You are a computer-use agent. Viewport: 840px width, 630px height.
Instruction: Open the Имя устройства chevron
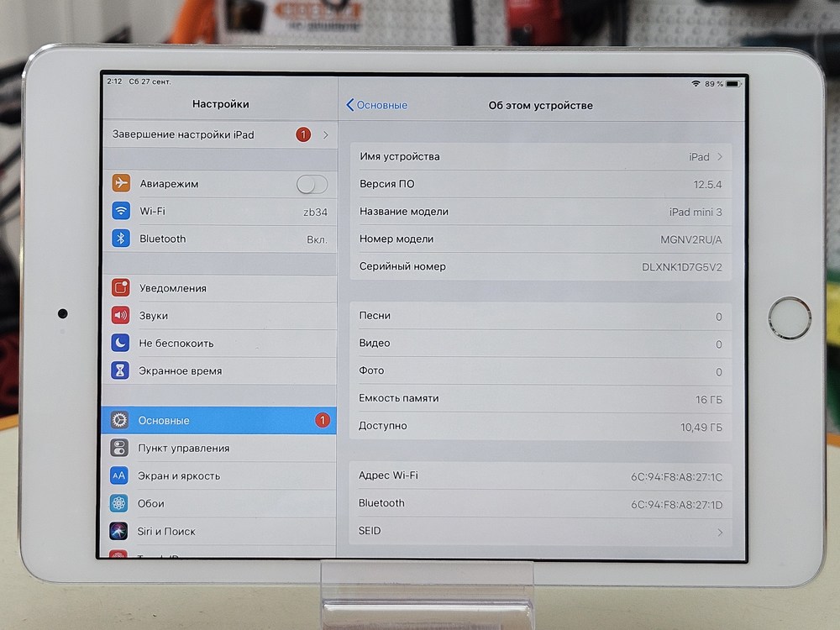pyautogui.click(x=720, y=157)
